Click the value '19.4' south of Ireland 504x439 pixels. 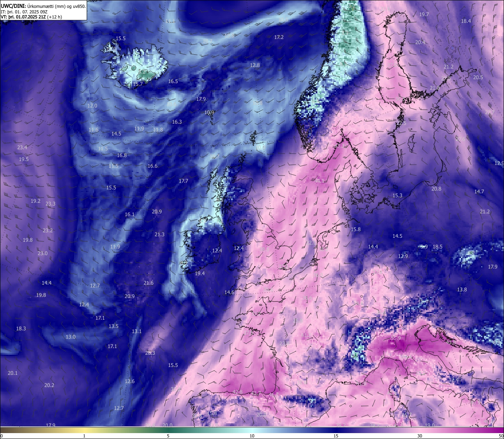tap(200, 273)
